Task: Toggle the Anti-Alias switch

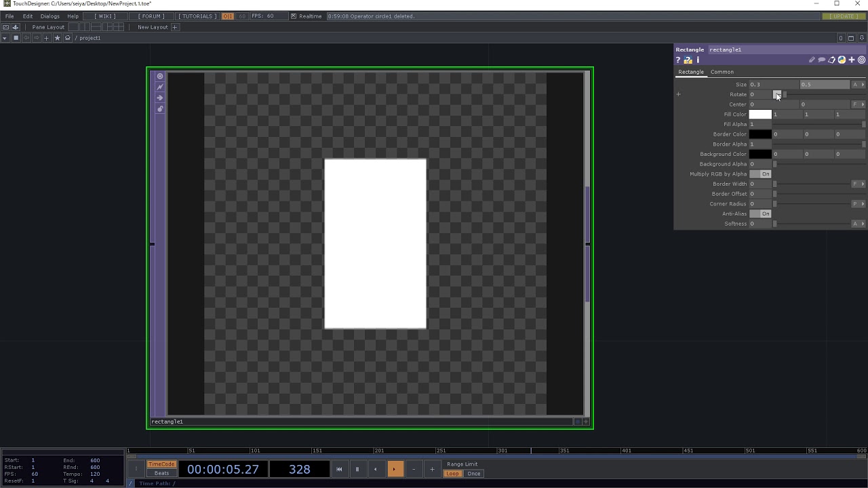Action: pyautogui.click(x=760, y=214)
